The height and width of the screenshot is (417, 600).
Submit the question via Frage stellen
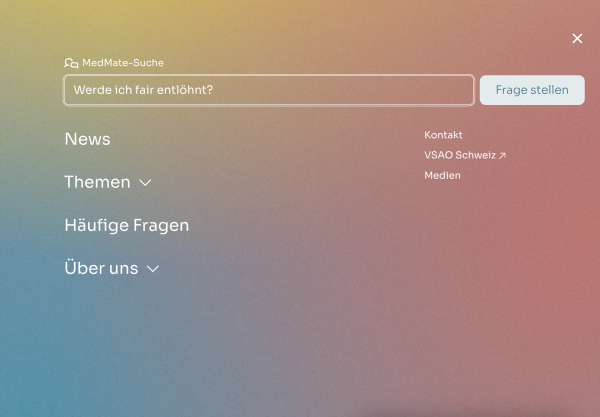(532, 90)
